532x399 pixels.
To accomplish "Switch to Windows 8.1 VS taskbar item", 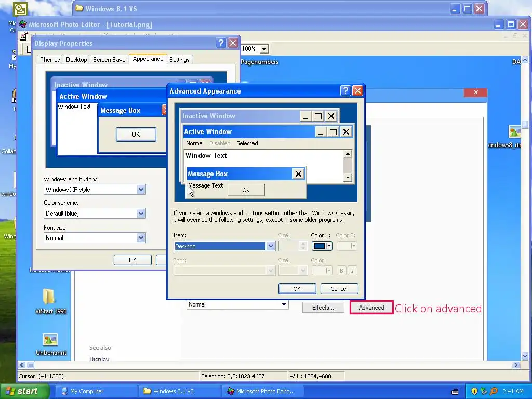I will coord(179,391).
